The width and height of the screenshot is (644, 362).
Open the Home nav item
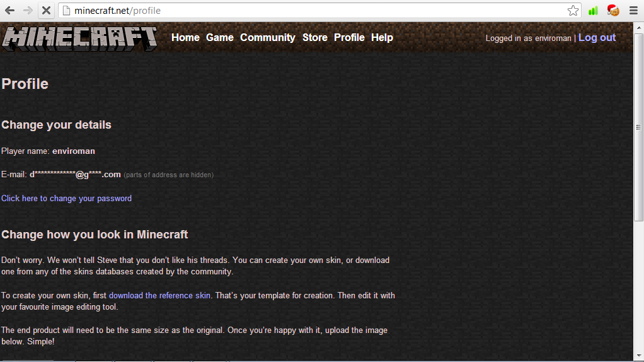185,37
